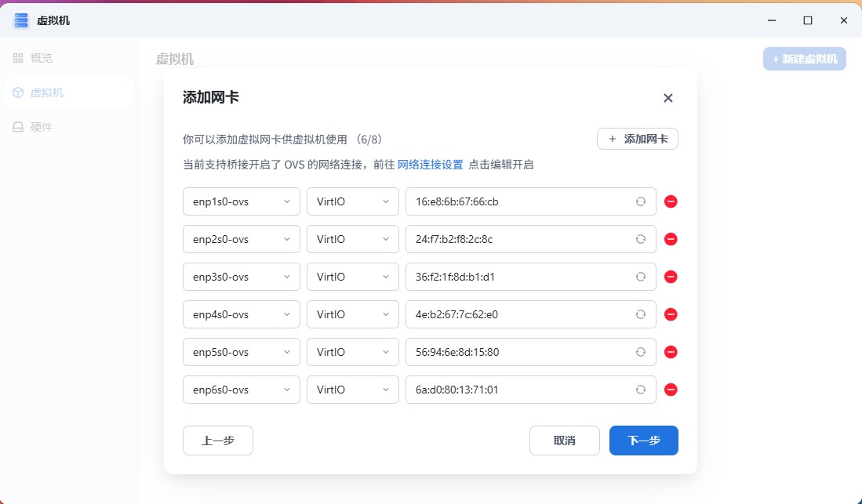Viewport: 862px width, 504px height.
Task: Open the enp1s0-ovs network dropdown
Action: (241, 201)
